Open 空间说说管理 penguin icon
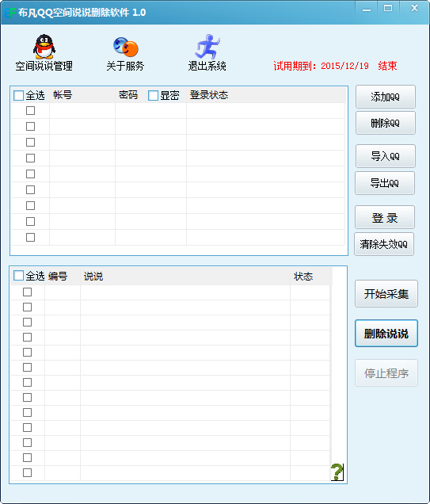Screen dimensions: 430x504 coord(44,47)
